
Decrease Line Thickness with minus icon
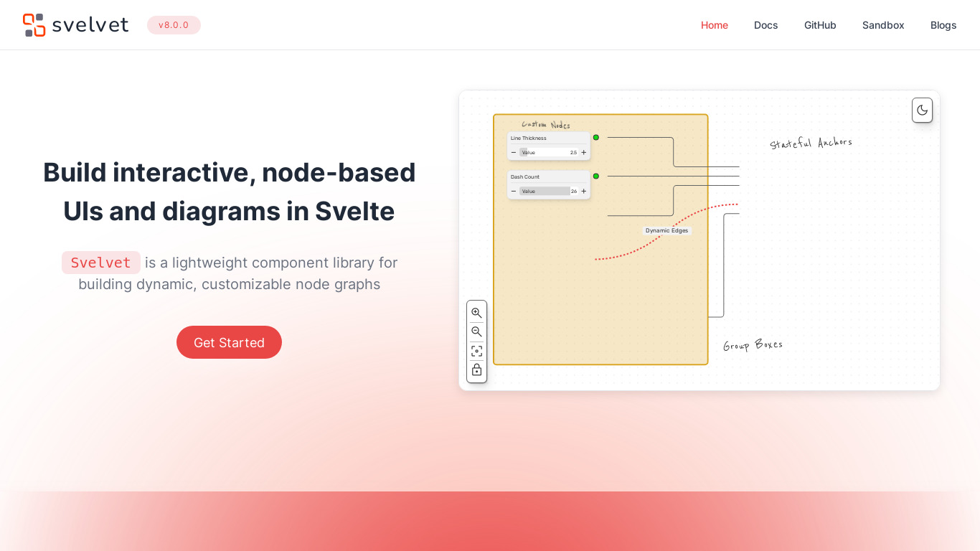(x=514, y=152)
